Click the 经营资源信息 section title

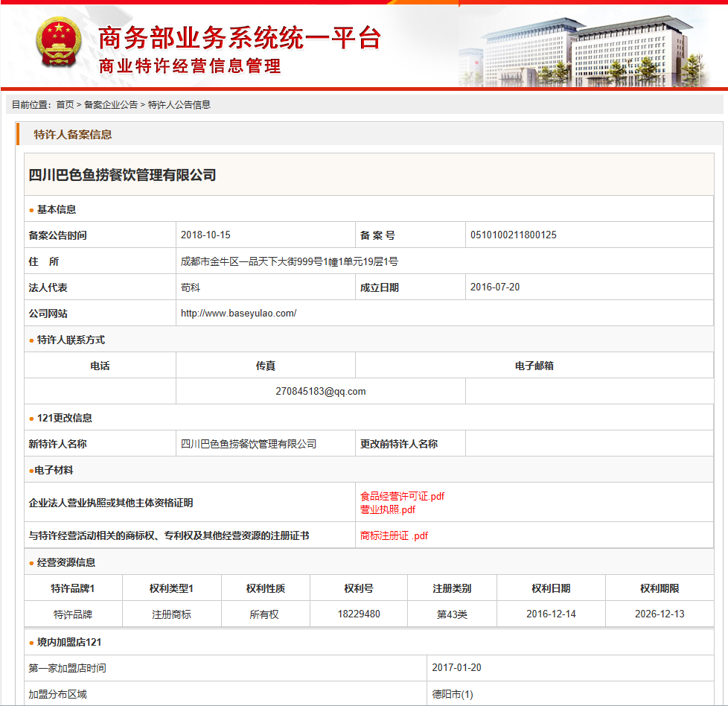tap(66, 563)
